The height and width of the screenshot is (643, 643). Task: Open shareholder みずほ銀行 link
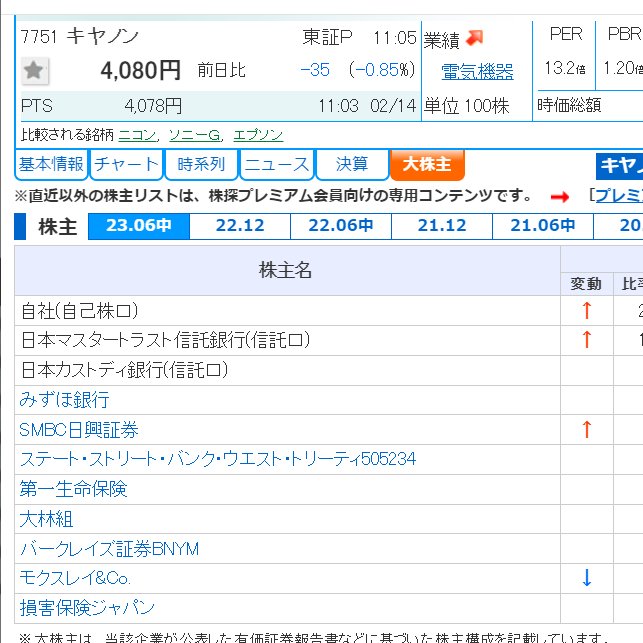click(64, 399)
